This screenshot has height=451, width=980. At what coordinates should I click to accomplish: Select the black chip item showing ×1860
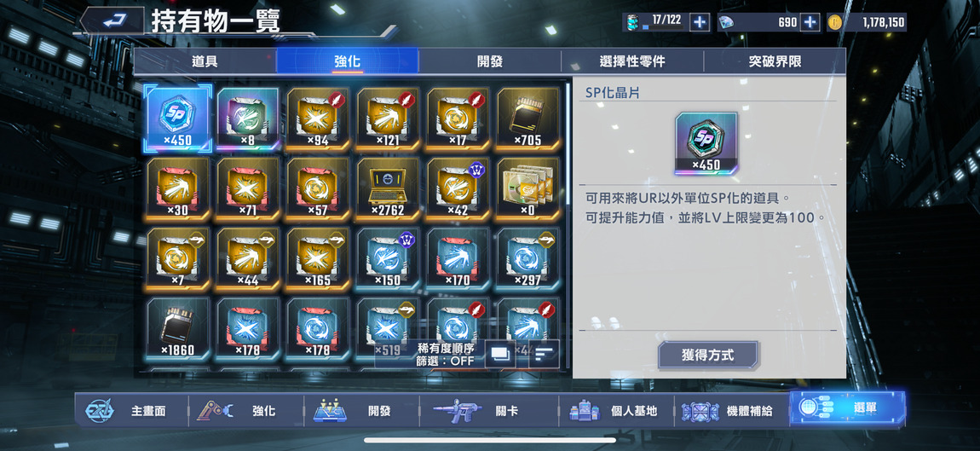pyautogui.click(x=178, y=328)
